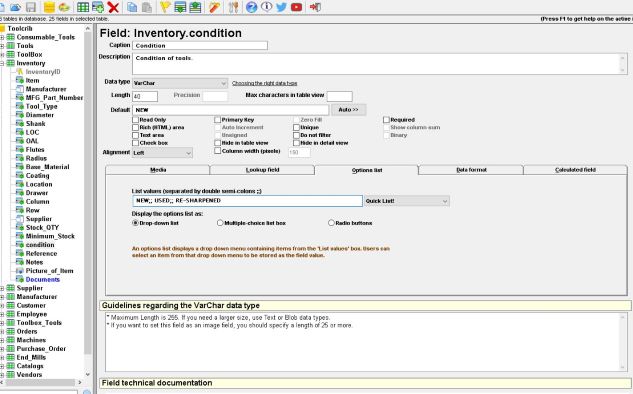Open the Data format tab
Image resolution: width=633 pixels, height=394 pixels.
pos(471,170)
